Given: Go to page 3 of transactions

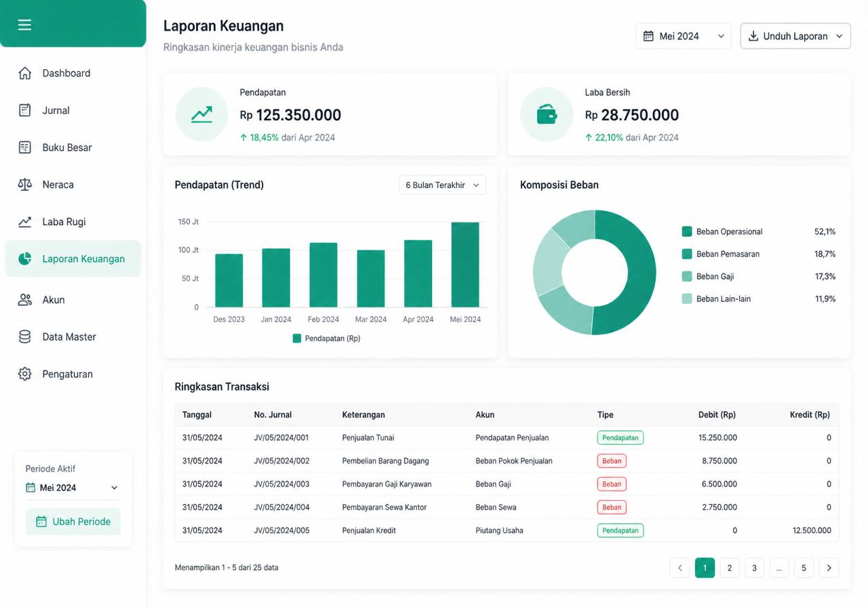Looking at the screenshot, I should (x=754, y=568).
